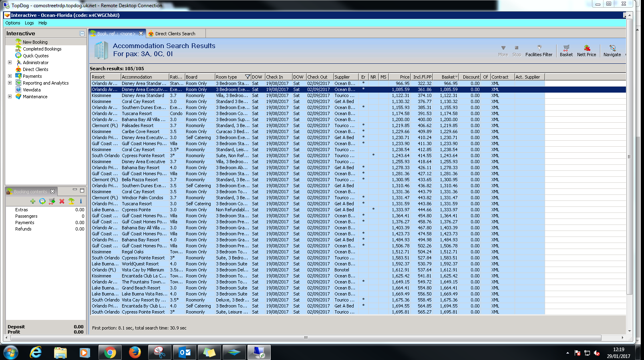
Task: Expand the Maintenance node
Action: point(10,97)
